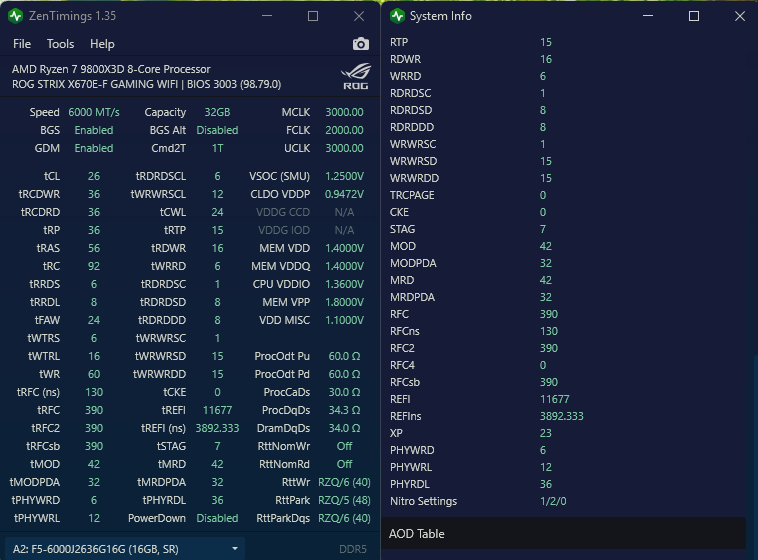This screenshot has height=560, width=758.
Task: Click the 6000 MT/s speed value
Action: click(94, 113)
